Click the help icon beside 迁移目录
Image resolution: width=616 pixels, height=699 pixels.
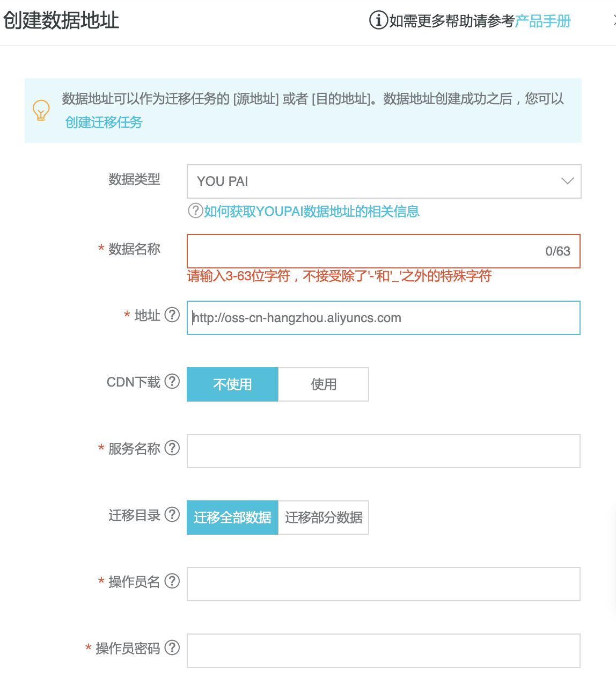(x=172, y=515)
